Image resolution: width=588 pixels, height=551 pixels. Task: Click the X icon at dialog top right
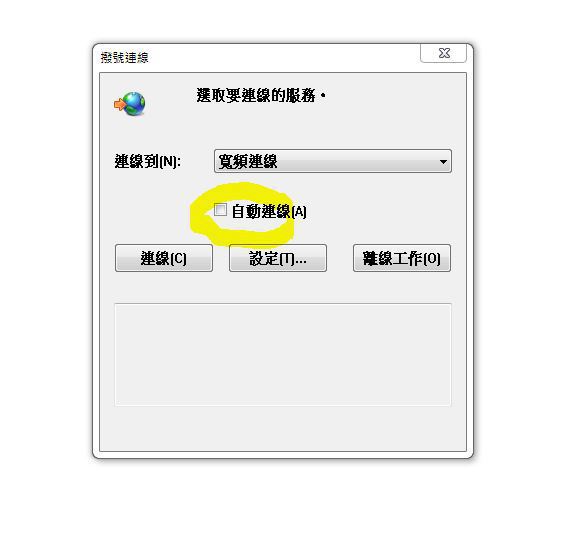point(444,53)
